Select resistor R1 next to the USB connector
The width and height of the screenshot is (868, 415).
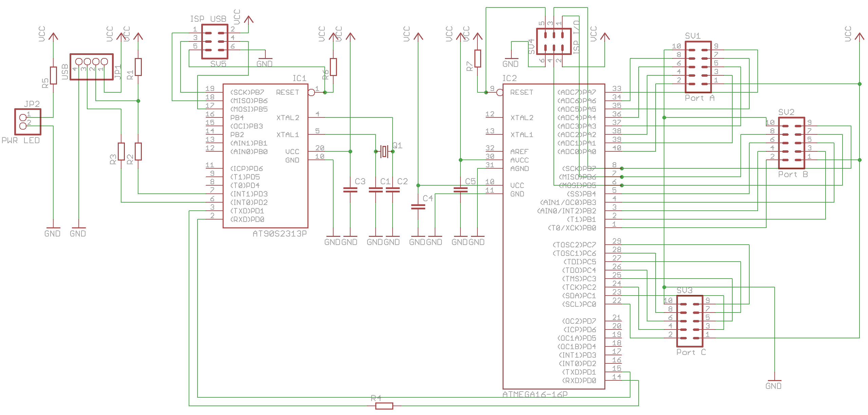(138, 67)
